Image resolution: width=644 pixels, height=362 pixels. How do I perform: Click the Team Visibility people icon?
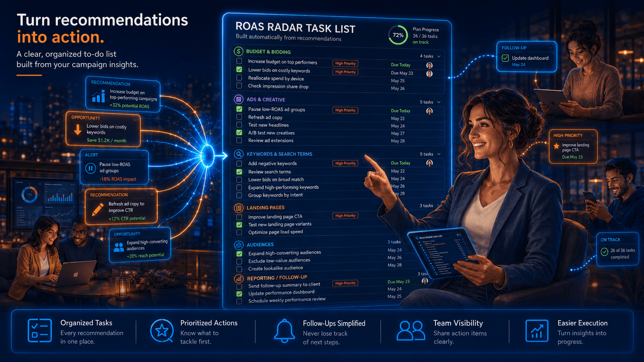click(x=411, y=331)
